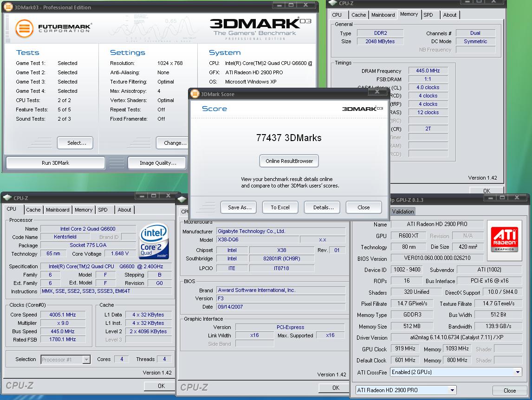The width and height of the screenshot is (532, 400).
Task: Click the bottom-left CPU-Z window title icon
Action: (7, 198)
